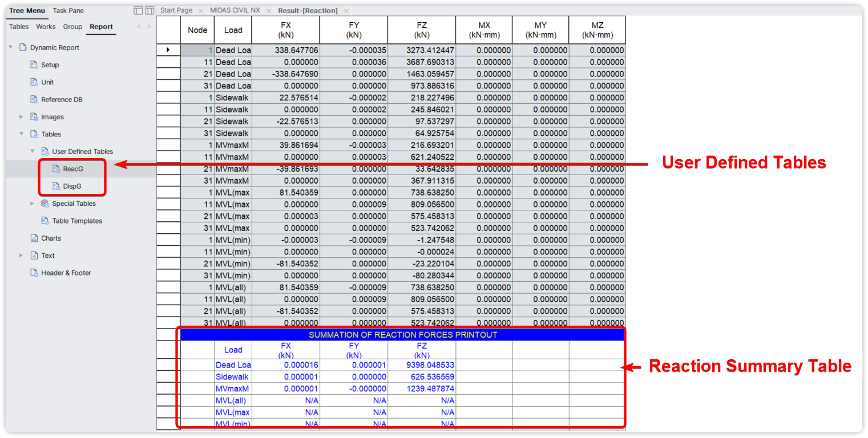Click the DispG table icon
The width and height of the screenshot is (868, 438).
(x=56, y=186)
